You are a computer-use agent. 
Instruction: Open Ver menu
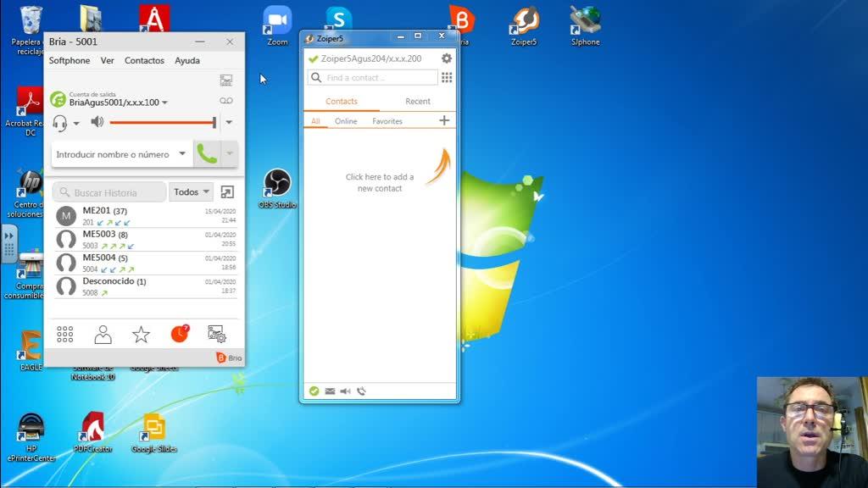107,60
